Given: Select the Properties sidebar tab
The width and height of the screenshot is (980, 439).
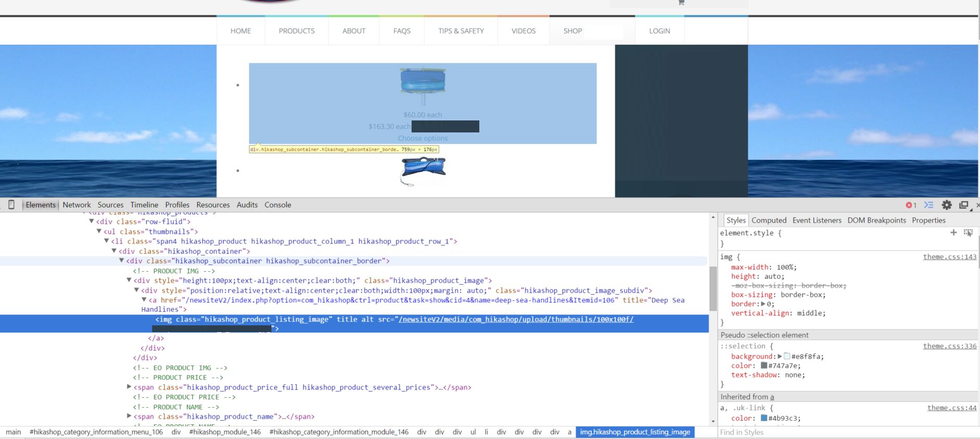Looking at the screenshot, I should click(929, 220).
